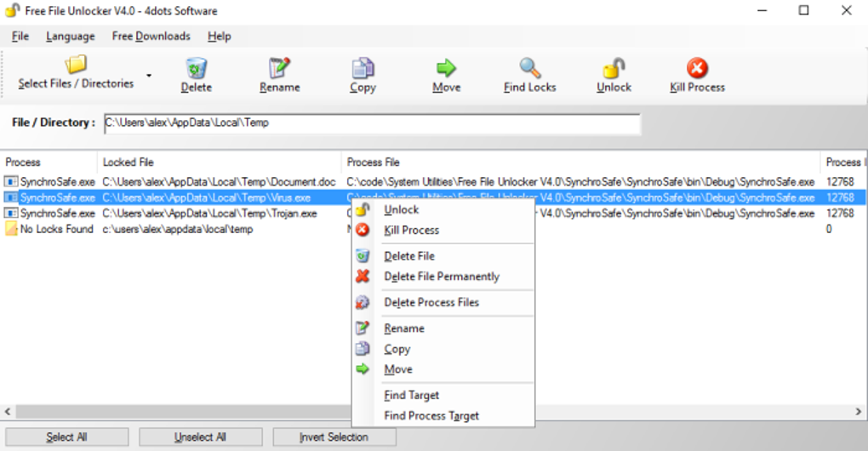Click the Find Locks magnifier icon
This screenshot has width=868, height=451.
(530, 68)
